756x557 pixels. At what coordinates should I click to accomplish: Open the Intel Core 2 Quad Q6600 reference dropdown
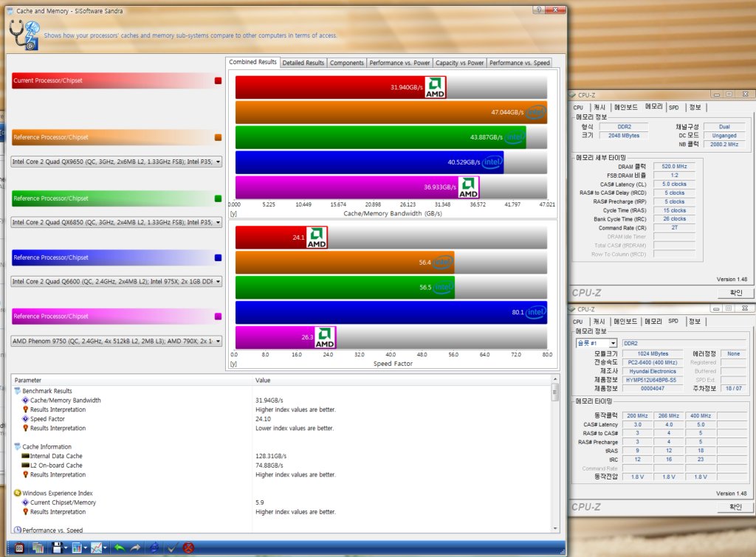(116, 281)
